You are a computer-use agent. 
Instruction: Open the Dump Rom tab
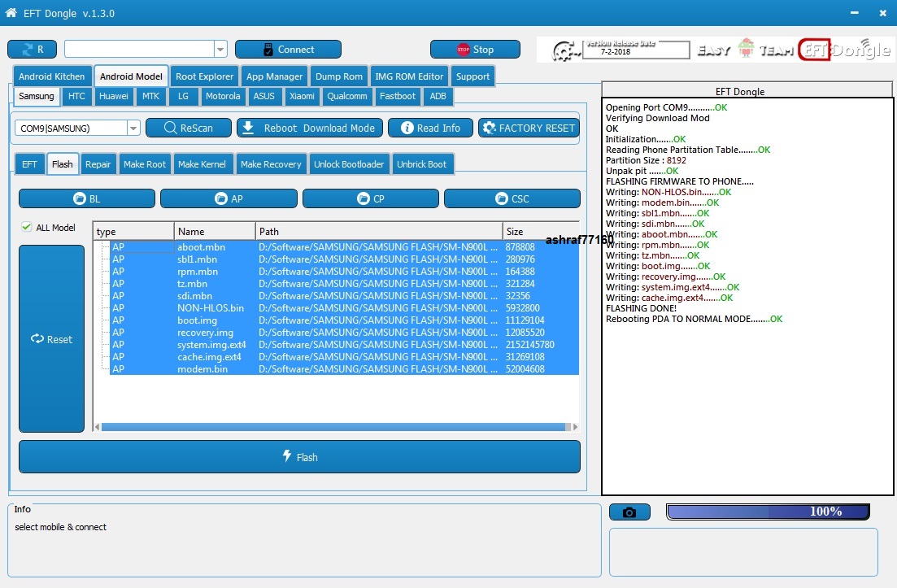coord(338,76)
